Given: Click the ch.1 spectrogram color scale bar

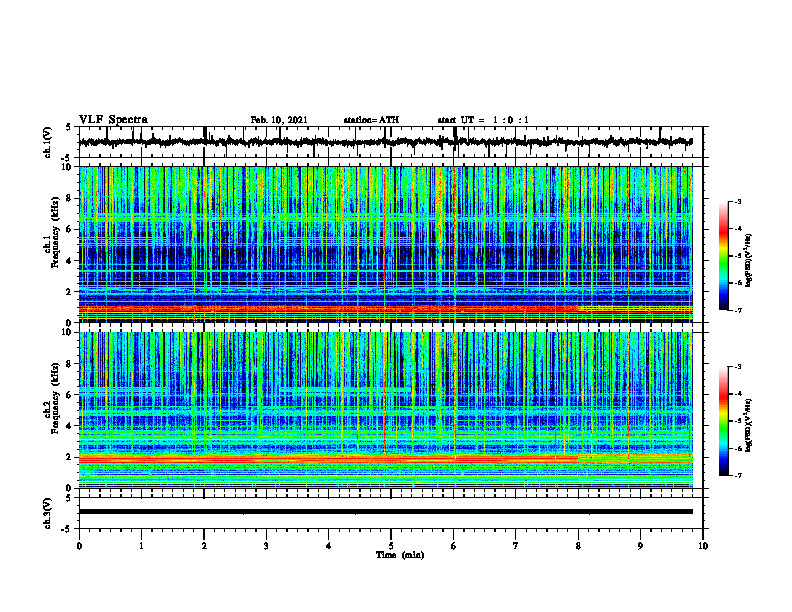Looking at the screenshot, I should coord(723,256).
